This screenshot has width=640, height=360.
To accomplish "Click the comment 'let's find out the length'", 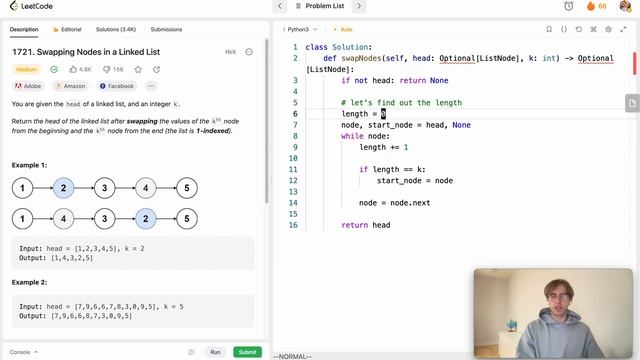I will point(401,103).
